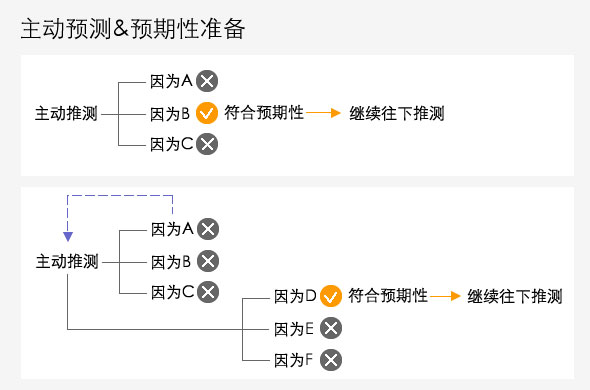Image resolution: width=590 pixels, height=390 pixels.
Task: Select the 因为F label
Action: pyautogui.click(x=293, y=360)
